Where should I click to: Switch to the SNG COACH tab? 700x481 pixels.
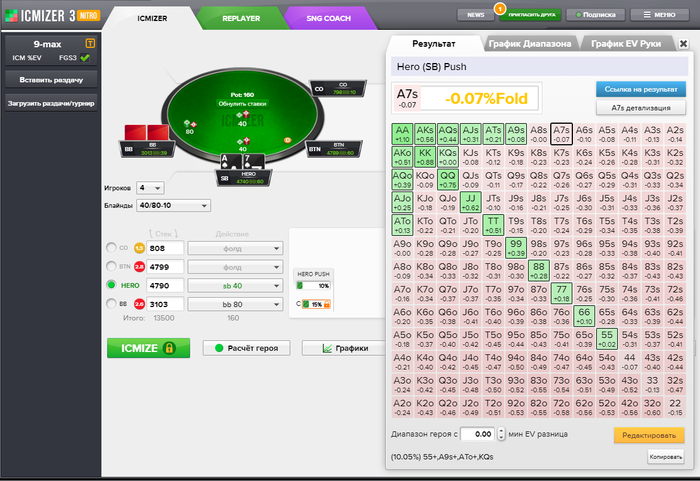tap(329, 18)
